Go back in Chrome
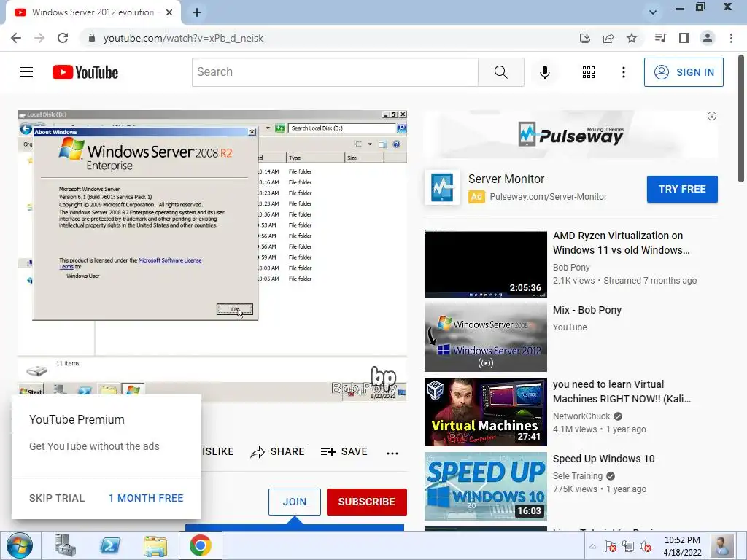The image size is (747, 560). [16, 38]
